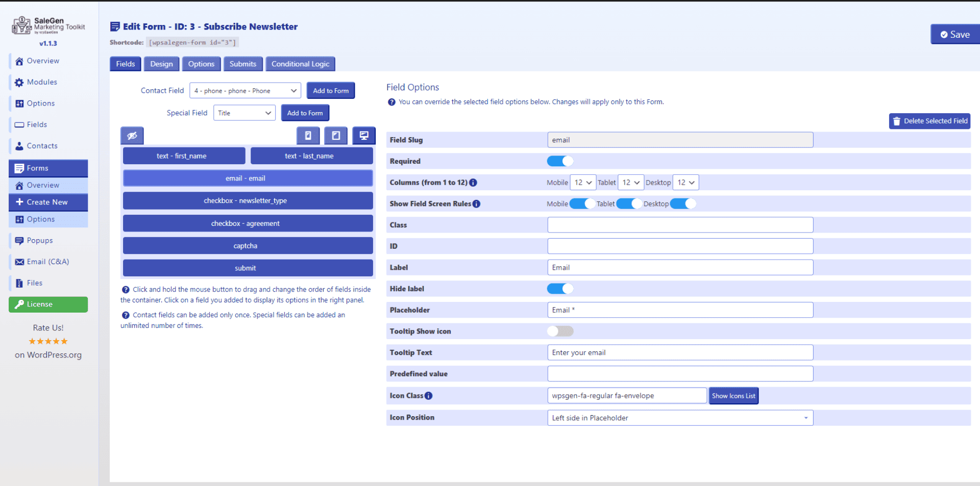Click the Show Icons List button
The height and width of the screenshot is (486, 980).
click(x=733, y=395)
